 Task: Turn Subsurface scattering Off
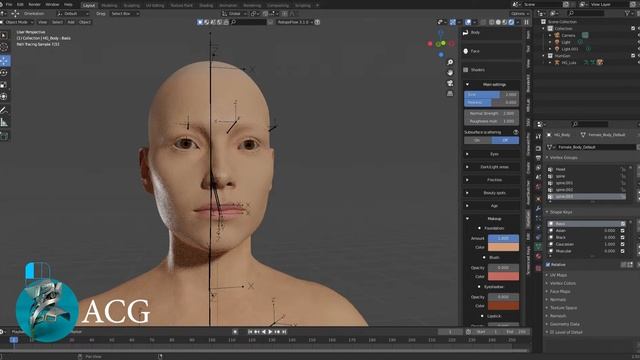tap(505, 140)
